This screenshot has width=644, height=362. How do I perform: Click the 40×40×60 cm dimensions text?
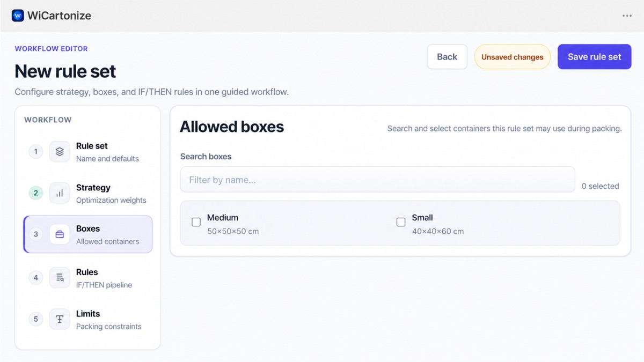[x=438, y=232]
